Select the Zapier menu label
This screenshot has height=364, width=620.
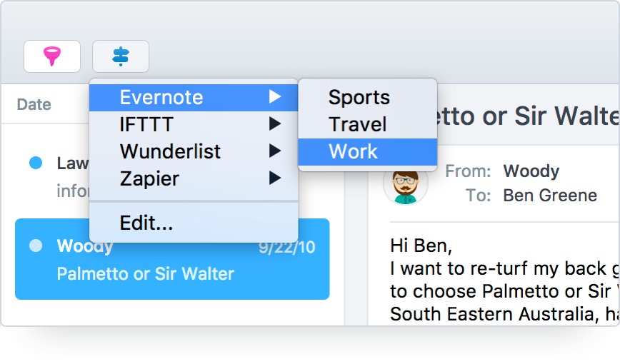click(149, 178)
